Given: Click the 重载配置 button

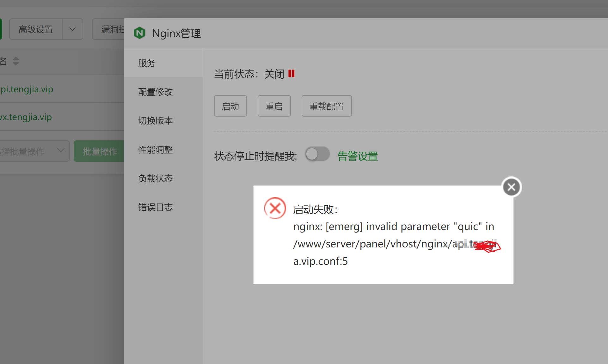Looking at the screenshot, I should 327,106.
